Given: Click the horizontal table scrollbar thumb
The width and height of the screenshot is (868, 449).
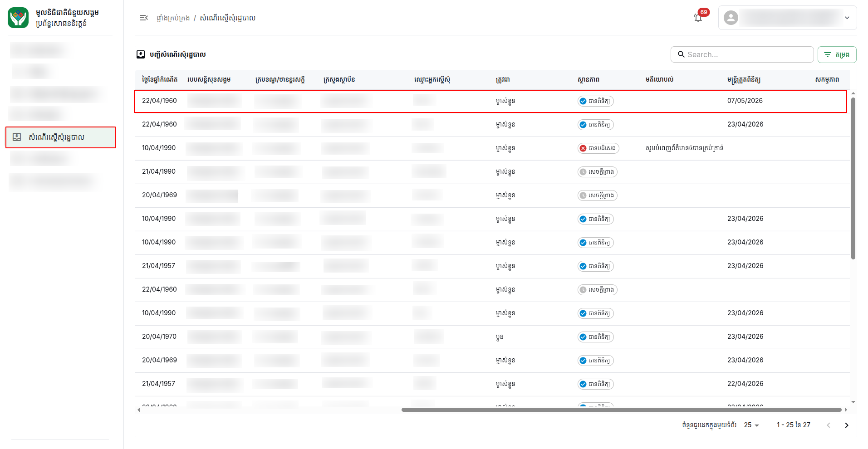Looking at the screenshot, I should [x=622, y=410].
